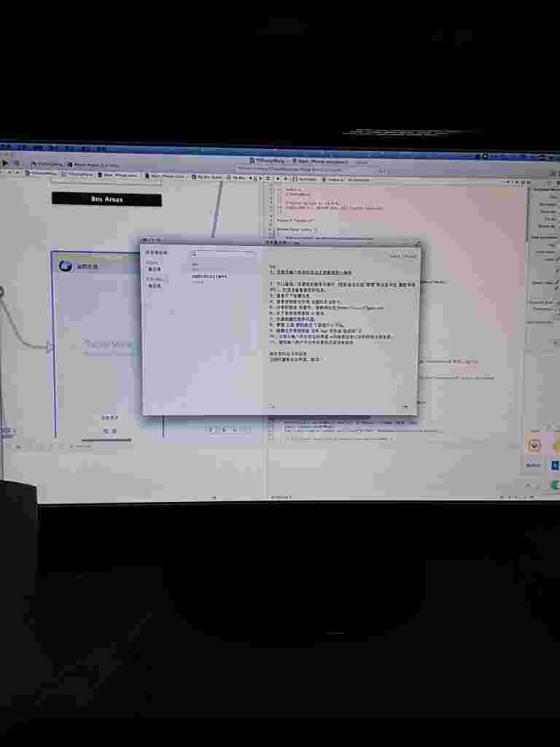This screenshot has height=747, width=560.
Task: Click the bold phone-number entry in list
Action: [x=209, y=277]
